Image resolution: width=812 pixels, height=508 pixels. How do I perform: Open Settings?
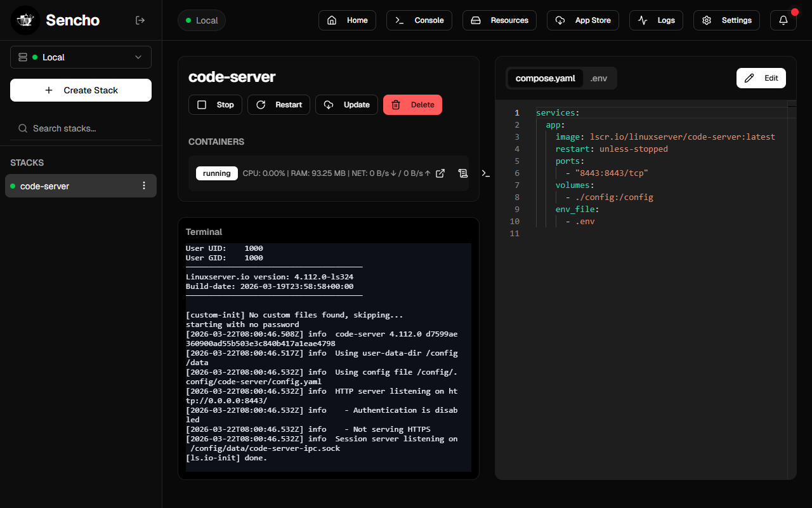click(726, 20)
